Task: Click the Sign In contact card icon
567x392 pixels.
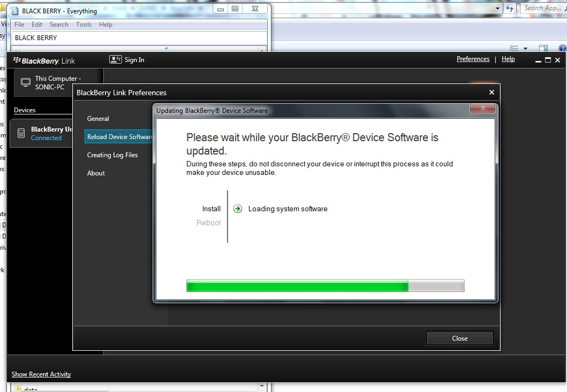Action: (x=115, y=59)
